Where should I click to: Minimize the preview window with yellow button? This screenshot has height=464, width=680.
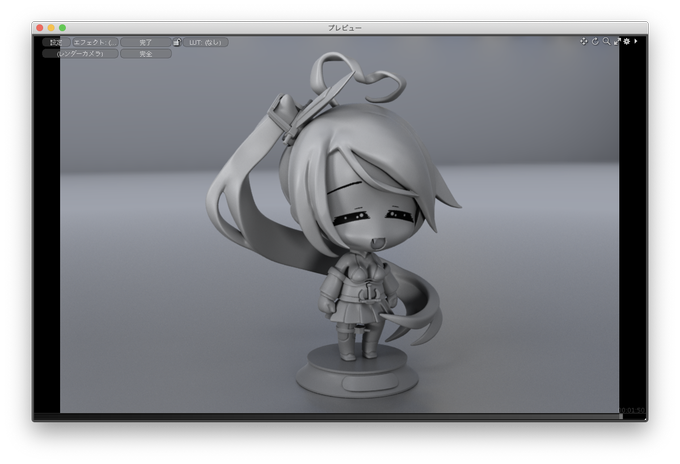click(51, 28)
